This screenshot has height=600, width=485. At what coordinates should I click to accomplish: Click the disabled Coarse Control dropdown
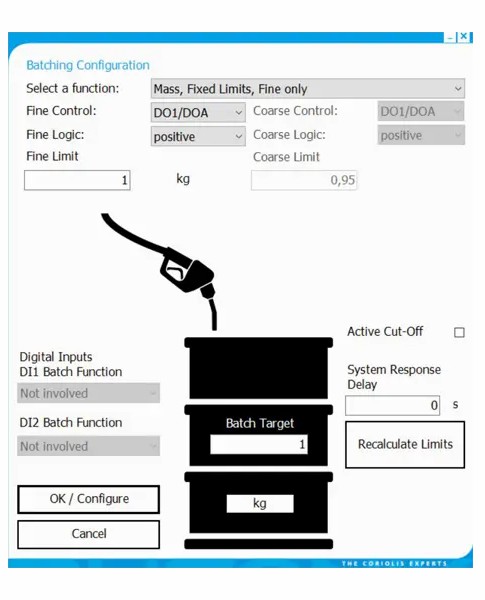(x=421, y=111)
